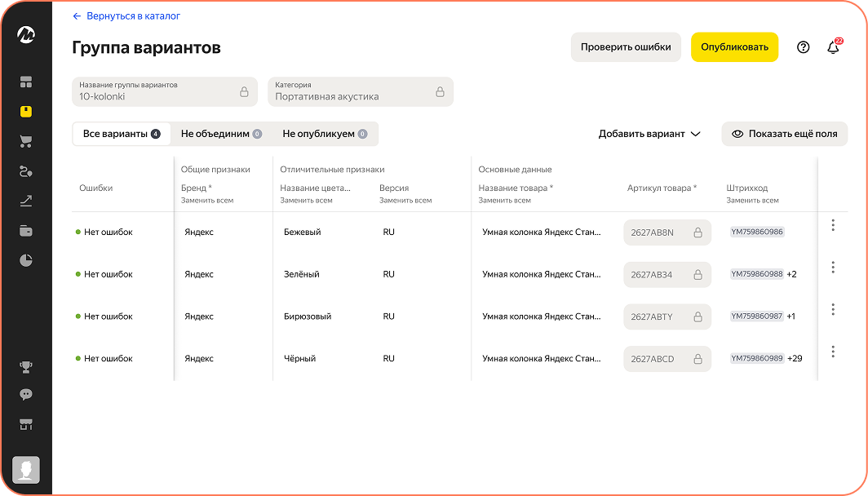Open the notifications bell
Viewport: 868px width, 496px height.
pos(833,47)
